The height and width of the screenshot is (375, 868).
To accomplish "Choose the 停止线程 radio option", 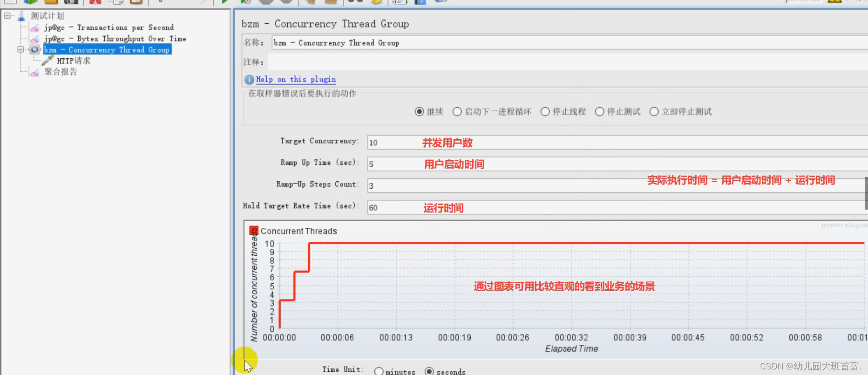I will (x=545, y=112).
